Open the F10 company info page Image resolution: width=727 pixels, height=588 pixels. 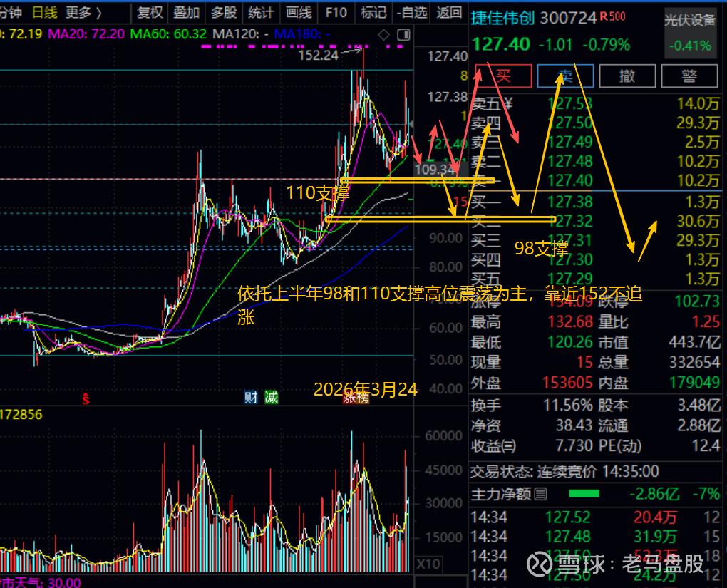(x=336, y=12)
